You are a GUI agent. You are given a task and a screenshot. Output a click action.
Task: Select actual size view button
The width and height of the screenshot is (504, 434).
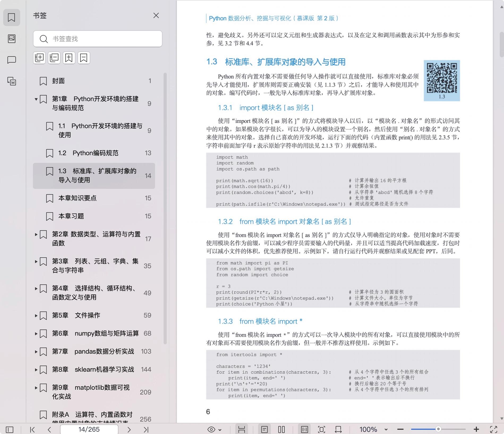[x=304, y=429]
